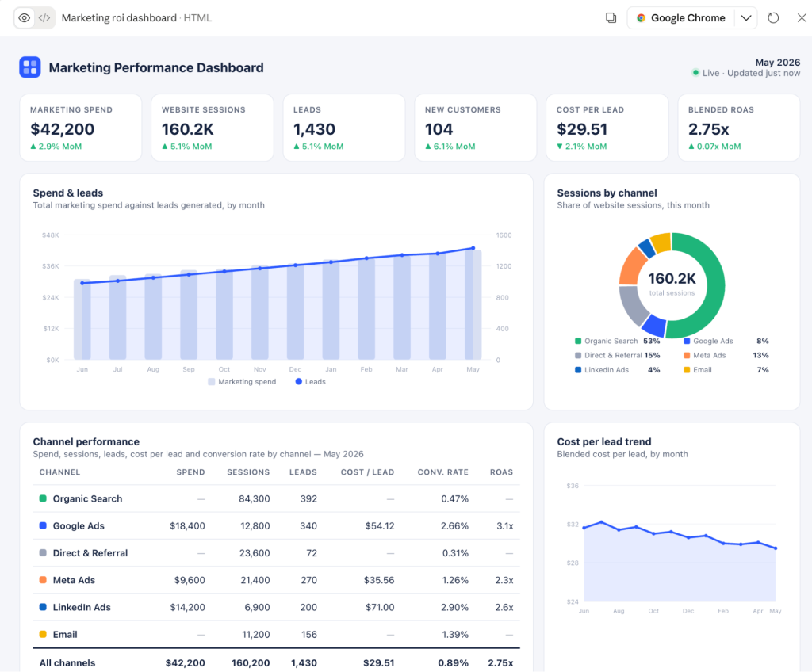
Task: Click LinkedIn Ads $71.00 cost cell
Action: point(380,607)
